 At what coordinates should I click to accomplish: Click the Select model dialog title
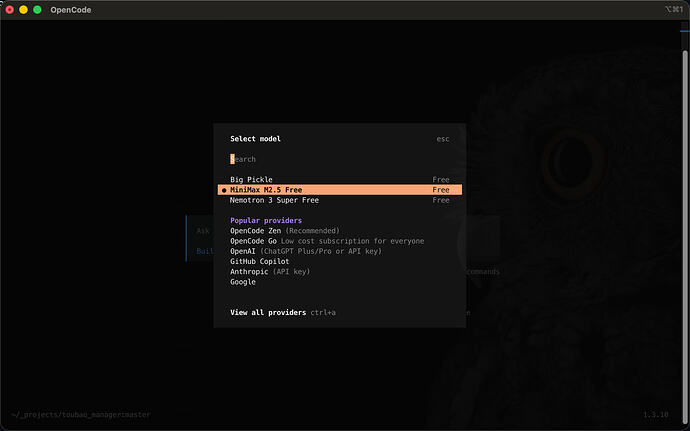[x=255, y=139]
